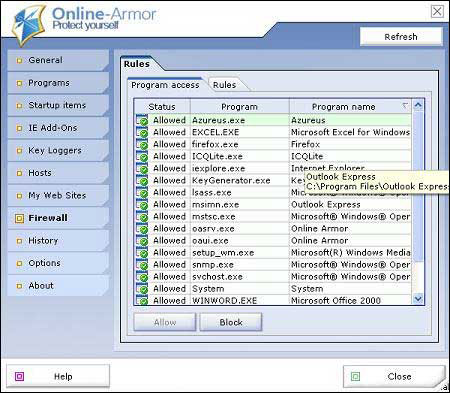Close the window with the X button
The width and height of the screenshot is (450, 393).
437,11
